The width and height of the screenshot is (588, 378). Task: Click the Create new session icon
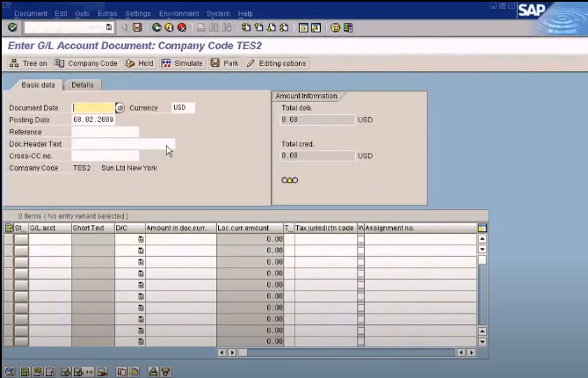(x=303, y=27)
